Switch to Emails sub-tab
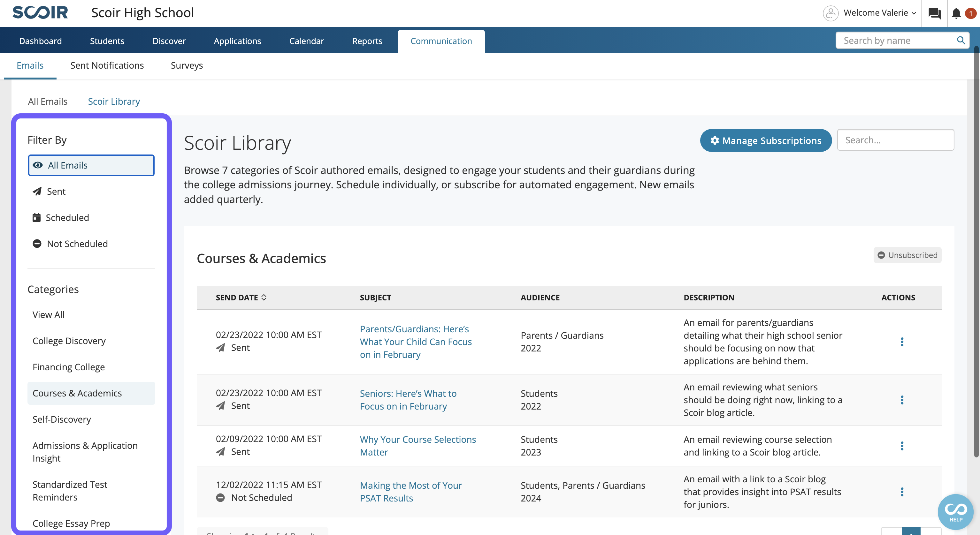The height and width of the screenshot is (535, 980). point(30,66)
